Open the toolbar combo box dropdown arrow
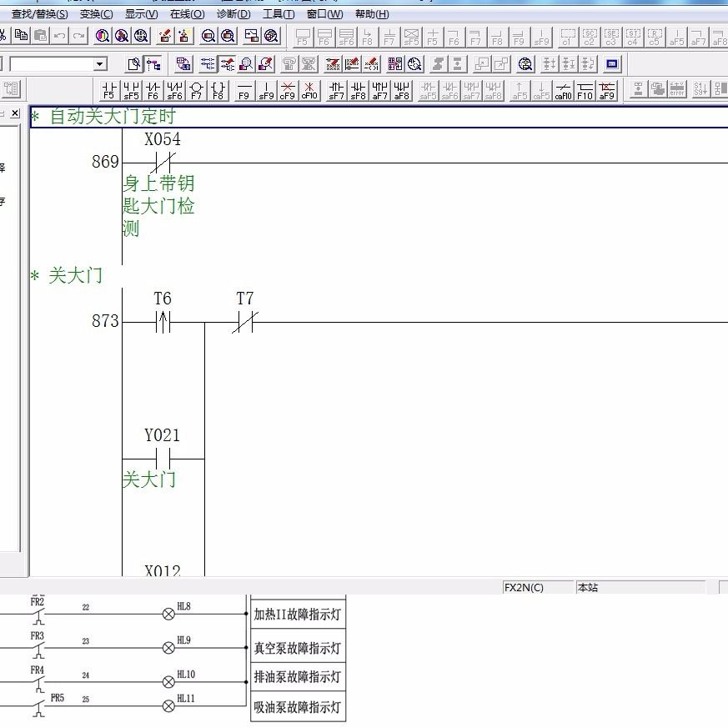Image resolution: width=728 pixels, height=728 pixels. [x=99, y=63]
